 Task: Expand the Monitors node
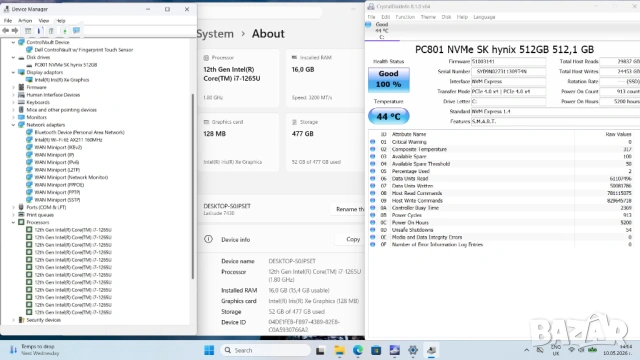13,117
